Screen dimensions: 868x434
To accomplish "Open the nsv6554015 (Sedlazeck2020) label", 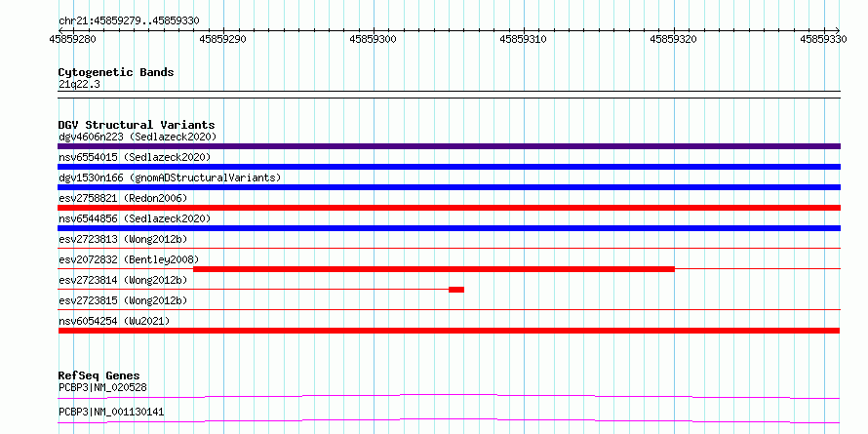I will point(135,157).
